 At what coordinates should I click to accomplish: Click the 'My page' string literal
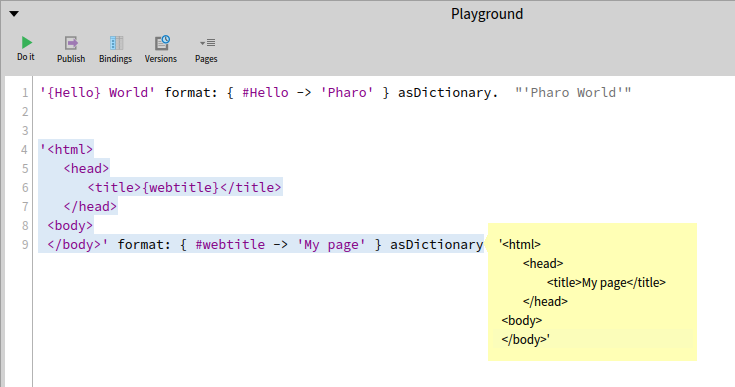[x=331, y=245]
